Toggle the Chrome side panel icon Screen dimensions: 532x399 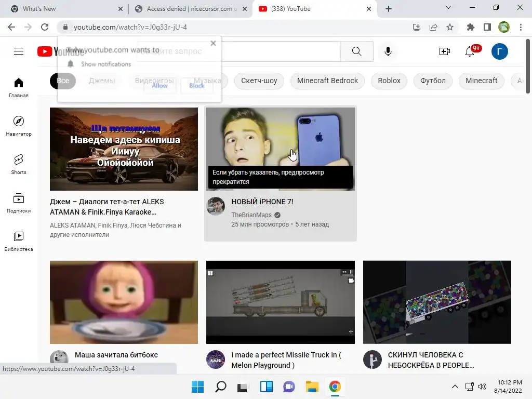487,27
